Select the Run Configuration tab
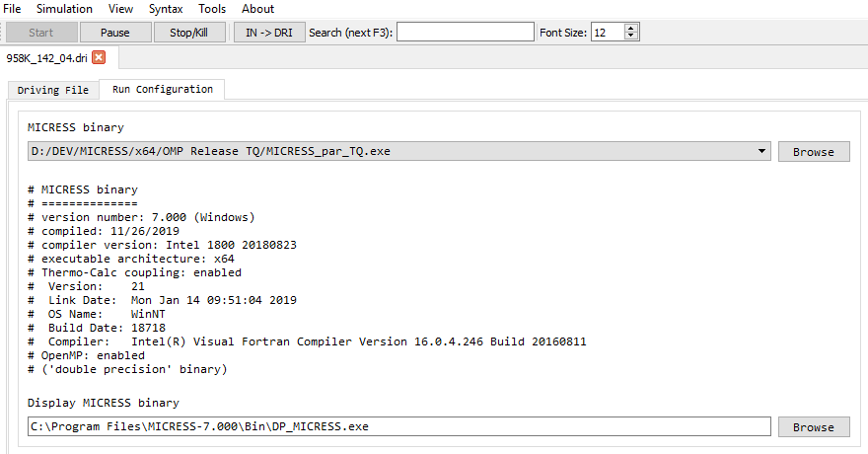Screen dimensions: 868x454 tap(162, 90)
